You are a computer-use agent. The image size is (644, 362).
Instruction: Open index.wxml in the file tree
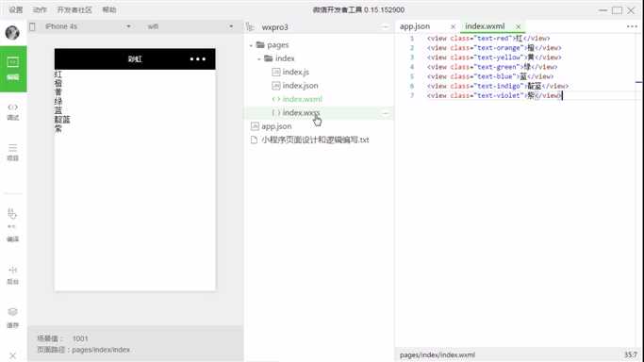tap(303, 99)
